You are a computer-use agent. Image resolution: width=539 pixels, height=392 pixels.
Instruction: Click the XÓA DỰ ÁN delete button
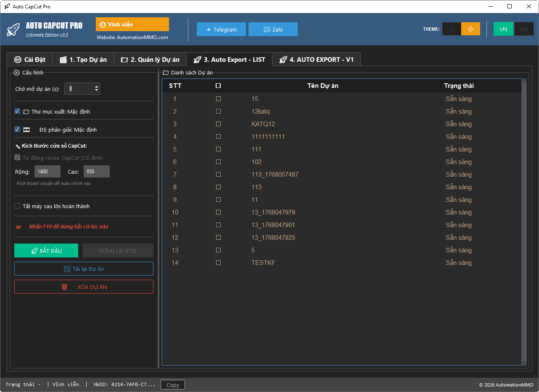coord(84,287)
